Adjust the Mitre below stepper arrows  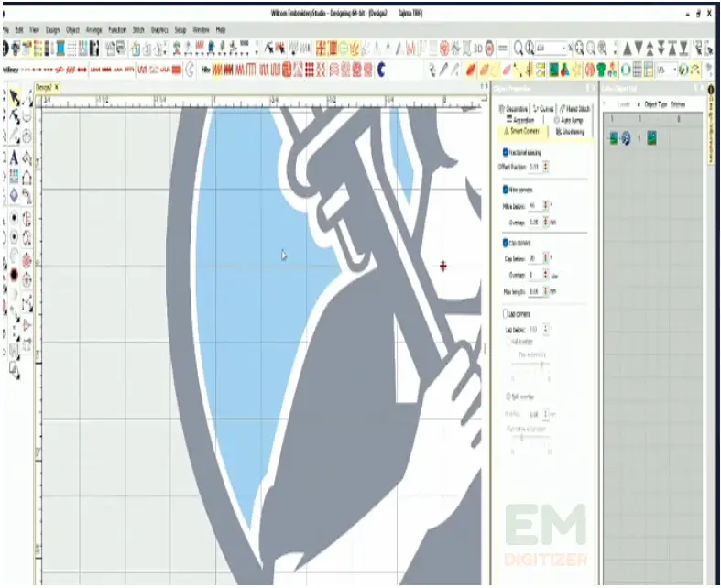coord(546,205)
